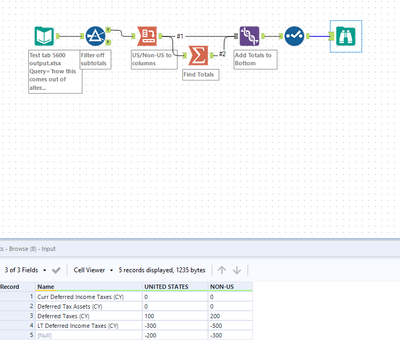This screenshot has height=360, width=400.
Task: Select the 'Add Totals to Bottom' annotation
Action: [x=255, y=59]
